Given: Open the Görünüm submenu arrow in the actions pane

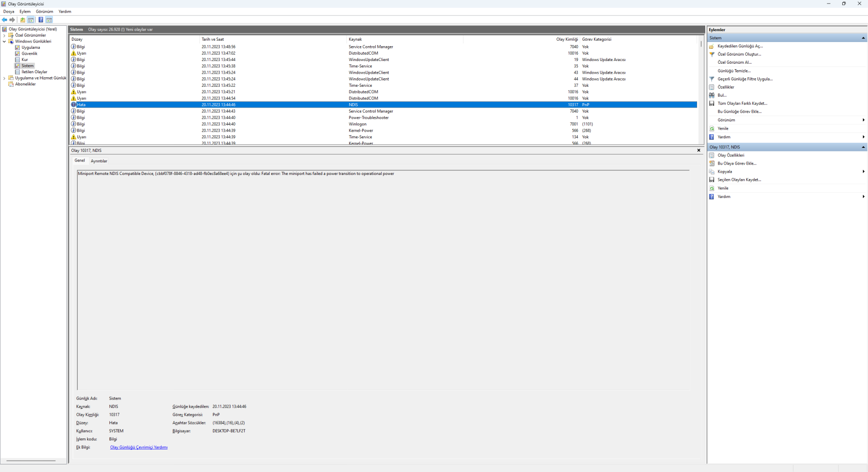Looking at the screenshot, I should [x=863, y=120].
